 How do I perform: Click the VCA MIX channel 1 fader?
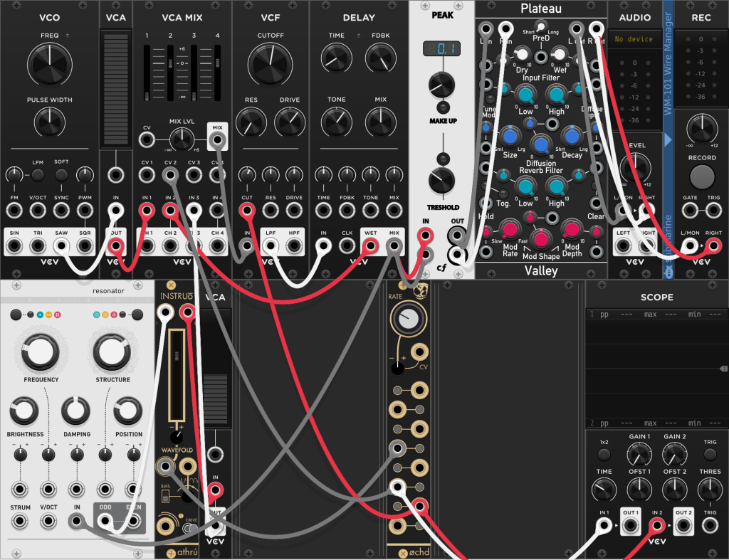(x=147, y=73)
